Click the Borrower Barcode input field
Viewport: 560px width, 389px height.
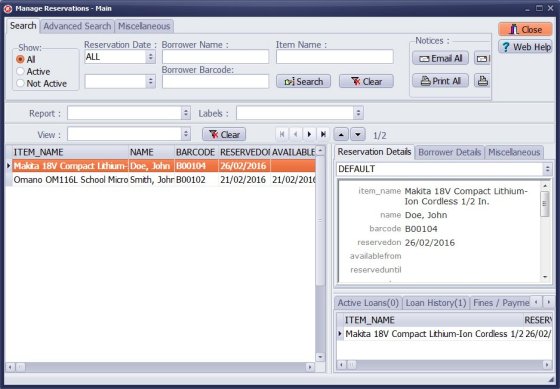coord(215,81)
